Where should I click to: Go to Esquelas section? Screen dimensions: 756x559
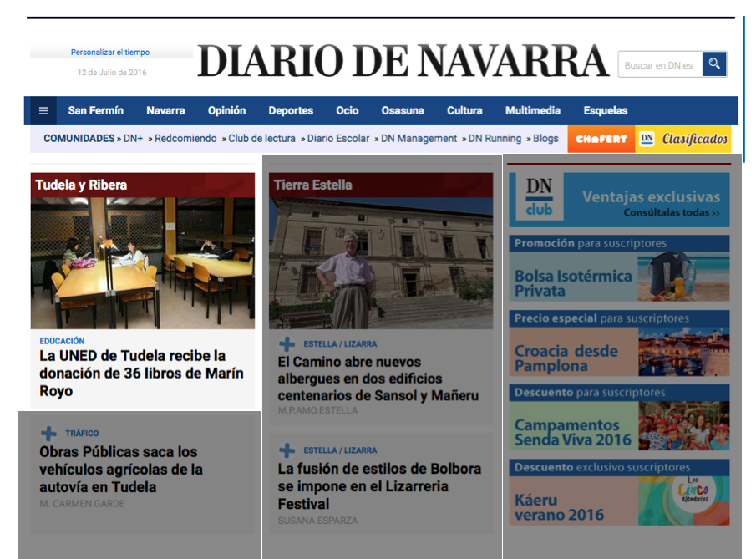coord(606,110)
